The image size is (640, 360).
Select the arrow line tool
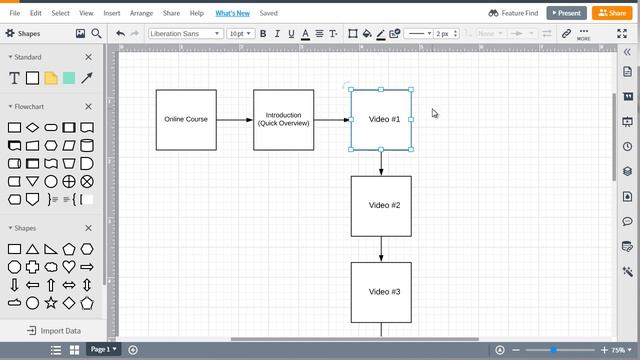point(87,78)
